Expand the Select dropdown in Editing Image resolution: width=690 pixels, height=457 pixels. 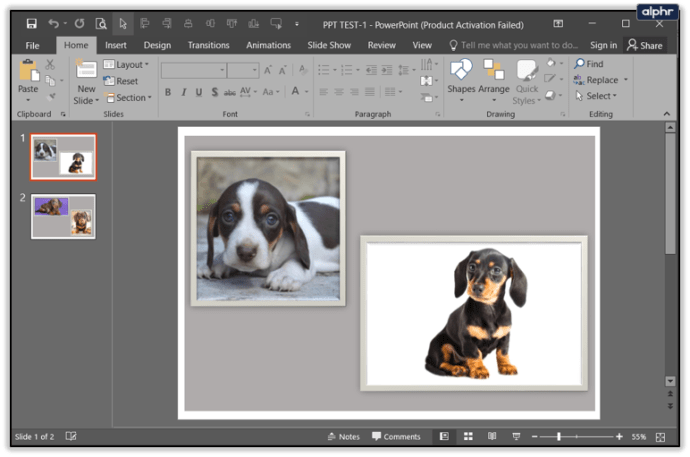coord(600,96)
